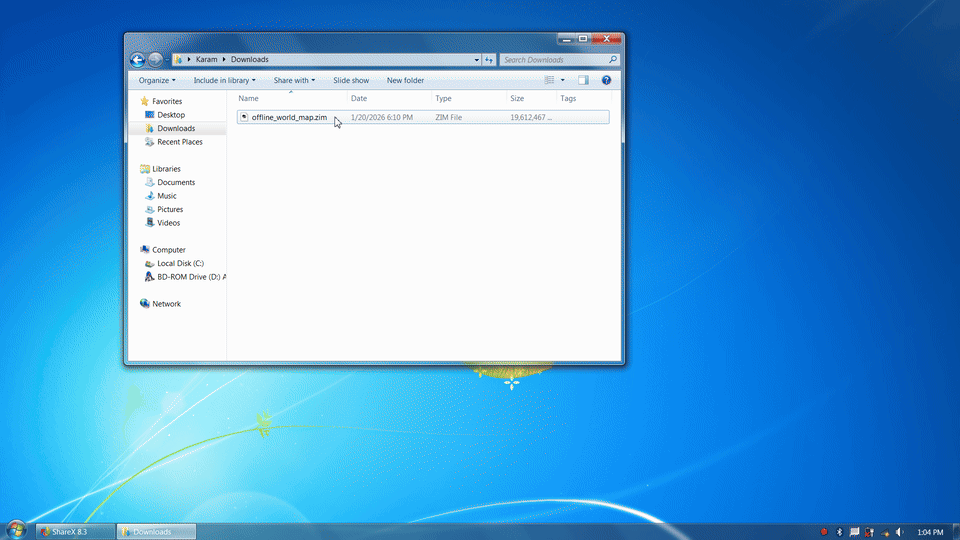Click the Slide show toolbar button
The width and height of the screenshot is (960, 540).
[x=351, y=80]
